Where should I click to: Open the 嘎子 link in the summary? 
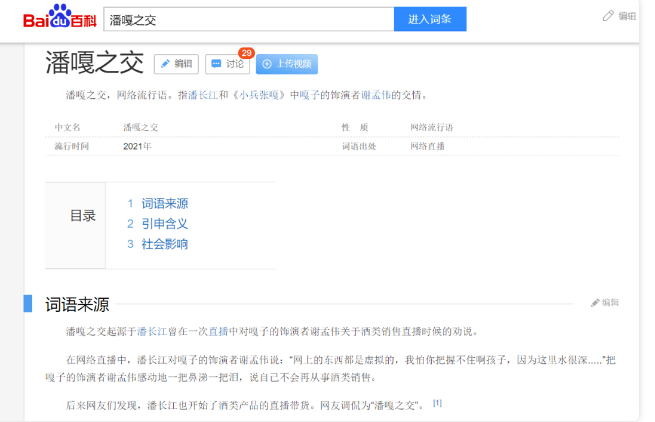[310, 95]
